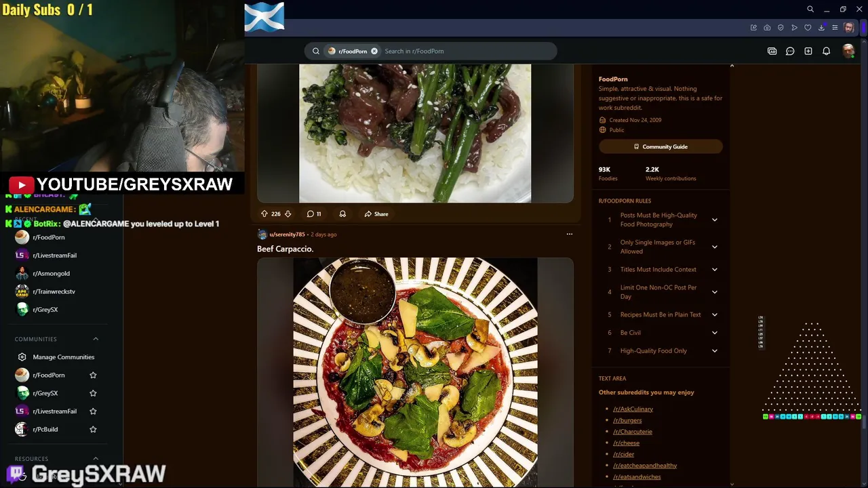Open Reddit chat bubble icon

(790, 51)
